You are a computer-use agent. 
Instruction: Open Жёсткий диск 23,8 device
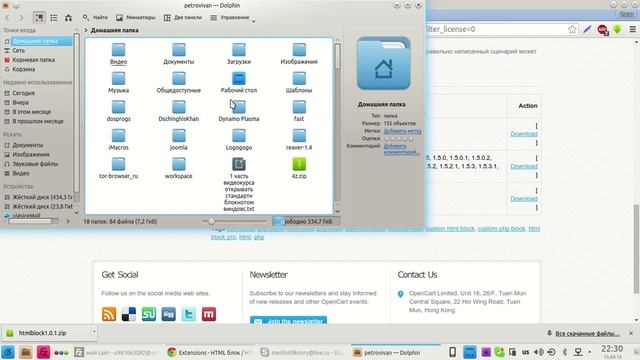click(x=38, y=206)
